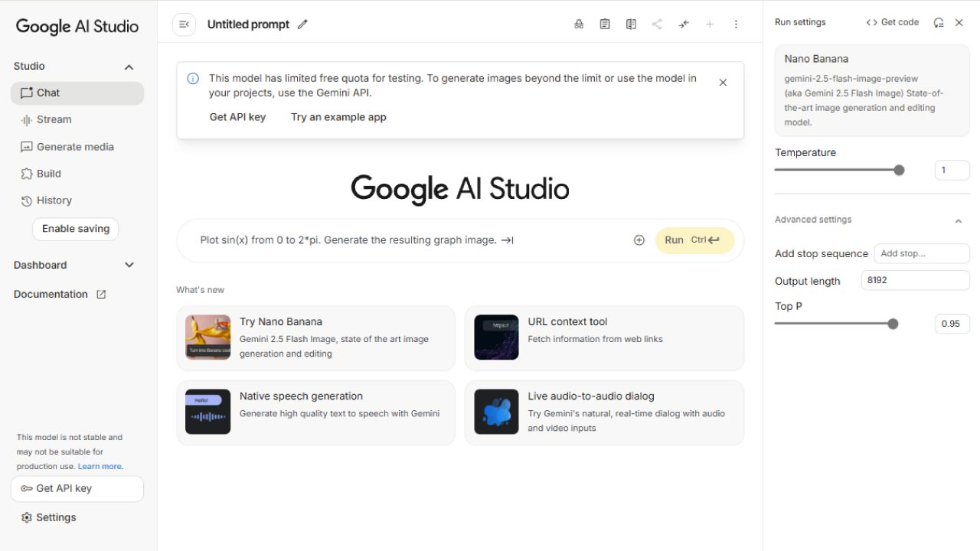The height and width of the screenshot is (551, 980).
Task: Click the Untitled prompt title text
Action: coord(248,24)
